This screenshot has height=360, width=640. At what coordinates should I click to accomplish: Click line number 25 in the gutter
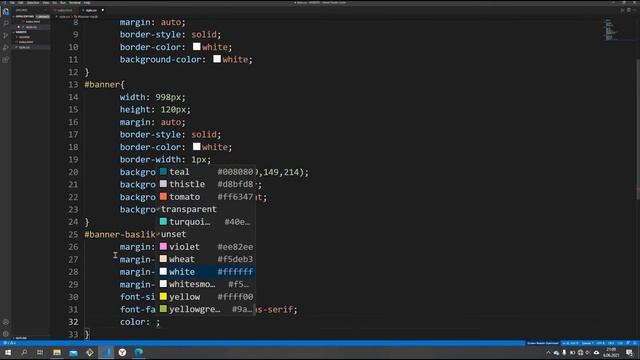point(73,234)
